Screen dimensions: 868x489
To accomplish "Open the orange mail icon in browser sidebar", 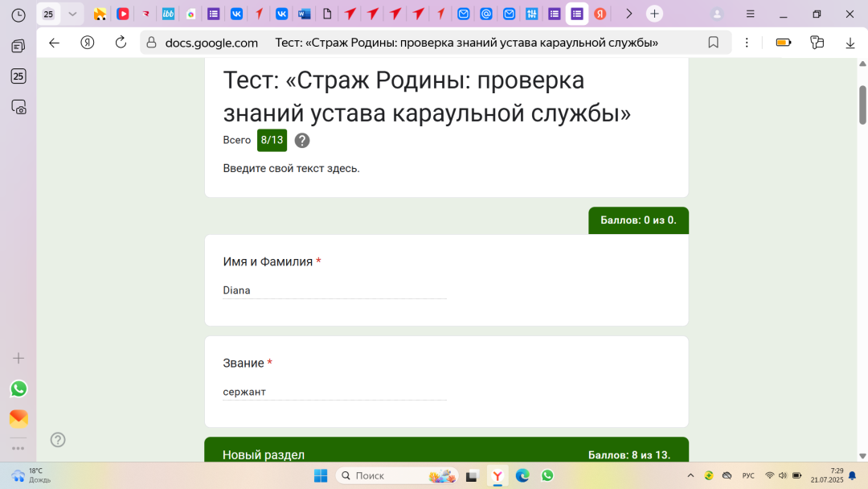I will pyautogui.click(x=18, y=418).
